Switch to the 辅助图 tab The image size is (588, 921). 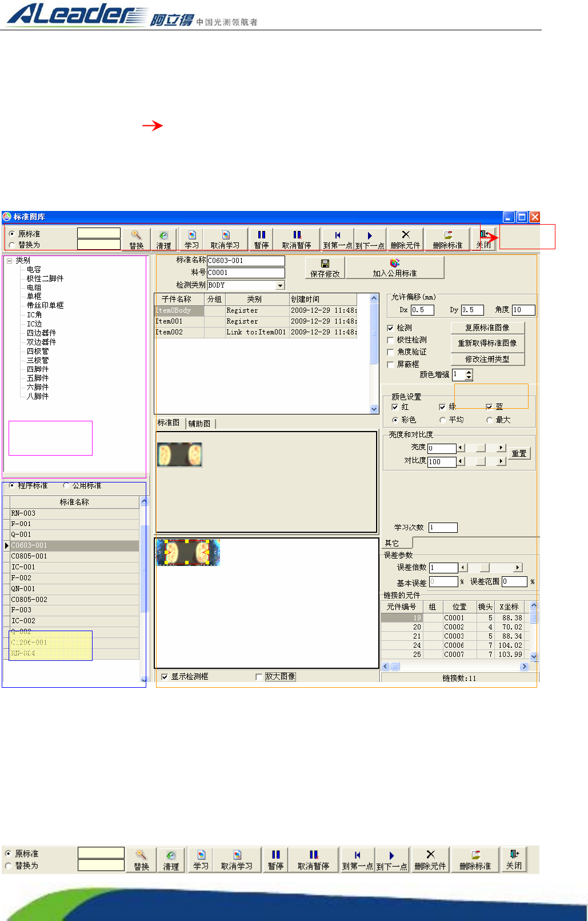[199, 424]
